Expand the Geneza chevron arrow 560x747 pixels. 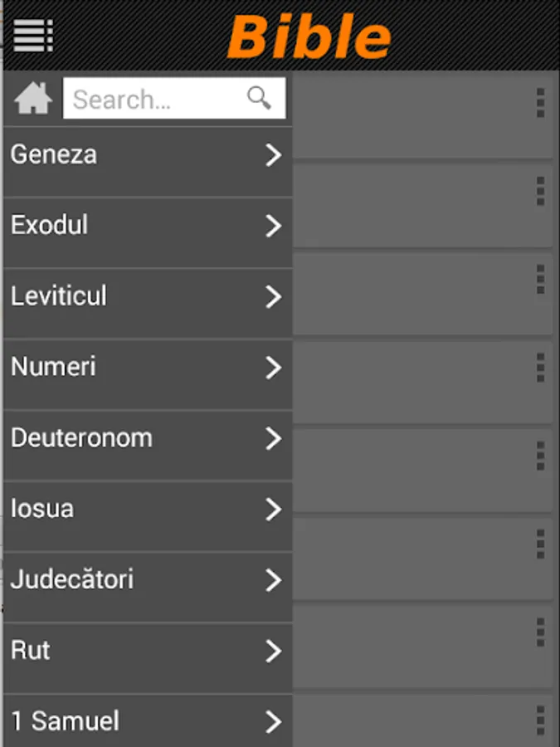pos(273,155)
